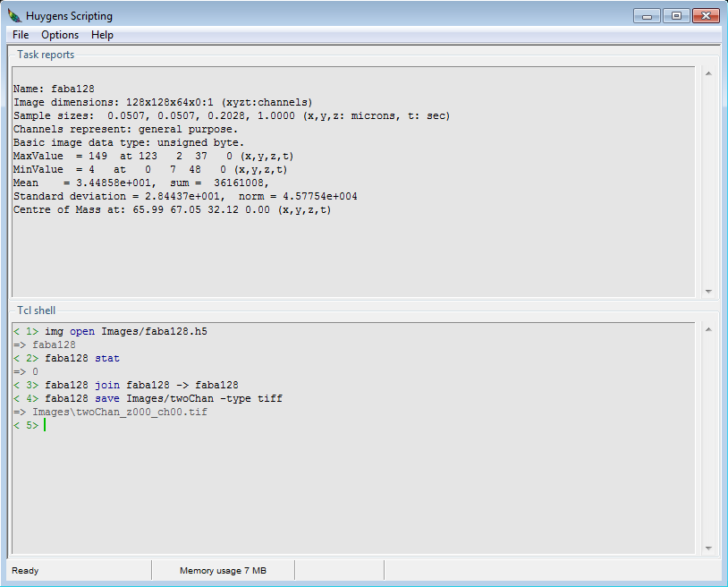Screen dimensions: 728x587
Task: Minimize the Huygens Scripting window
Action: click(647, 16)
